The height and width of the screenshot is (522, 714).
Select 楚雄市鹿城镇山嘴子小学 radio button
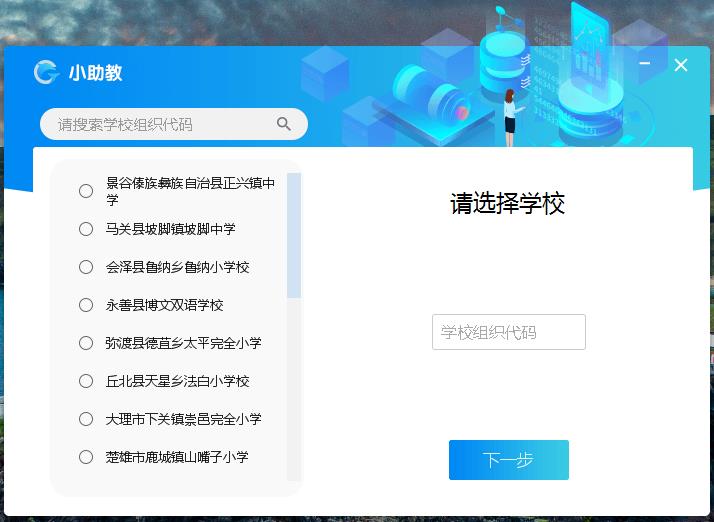pyautogui.click(x=86, y=456)
